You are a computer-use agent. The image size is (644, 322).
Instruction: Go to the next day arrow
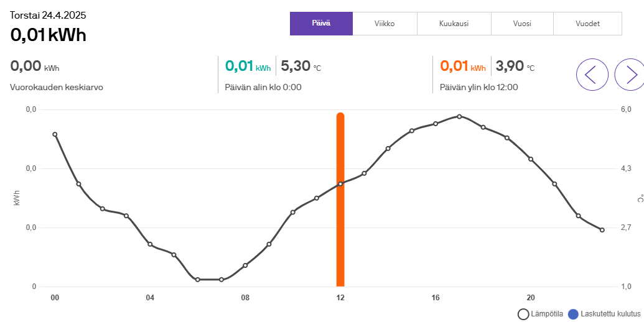[x=630, y=75]
